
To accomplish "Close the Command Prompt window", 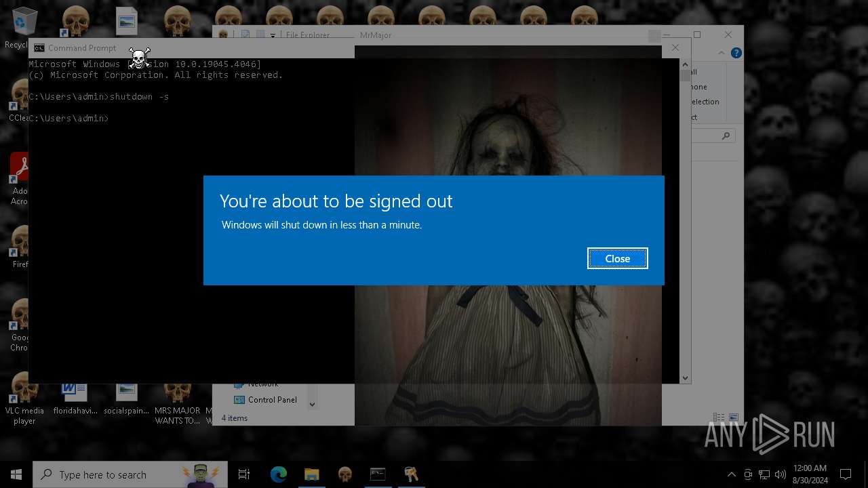I will (675, 47).
